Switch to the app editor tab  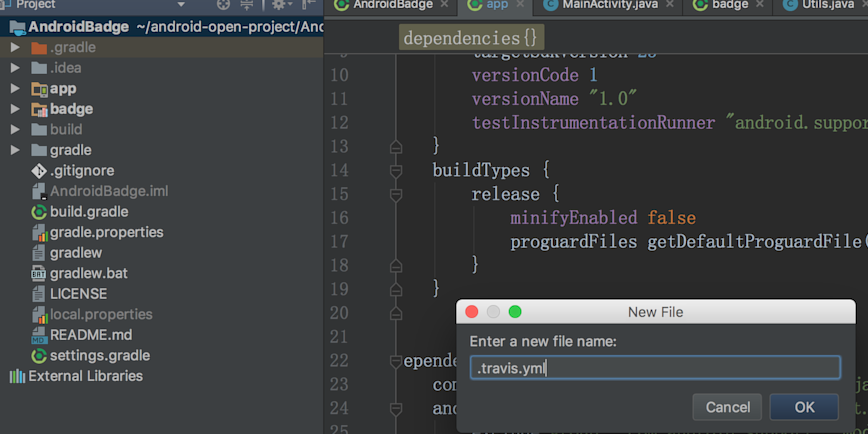click(497, 5)
